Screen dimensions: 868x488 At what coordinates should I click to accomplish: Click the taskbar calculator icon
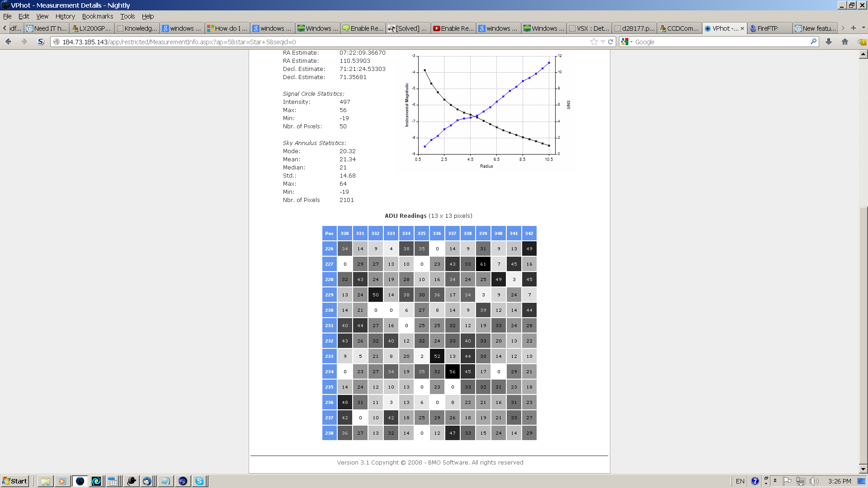point(113,481)
